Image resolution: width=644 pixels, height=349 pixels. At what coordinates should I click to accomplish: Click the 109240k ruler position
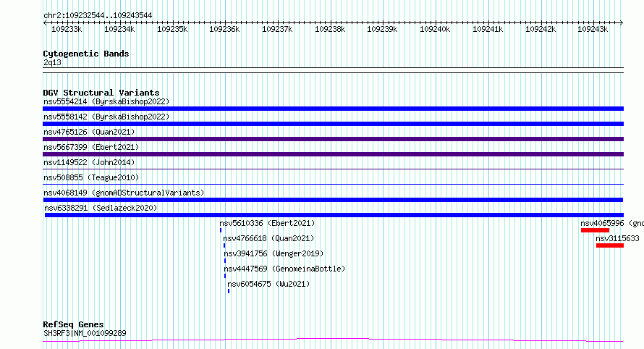pyautogui.click(x=435, y=29)
